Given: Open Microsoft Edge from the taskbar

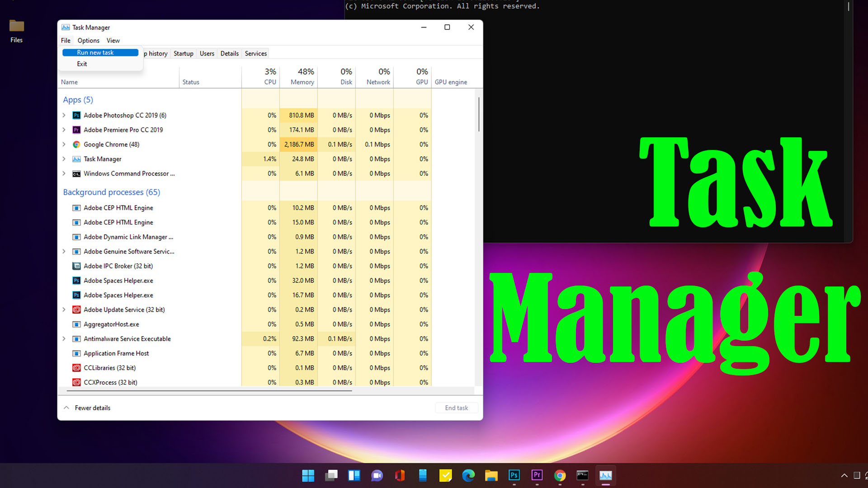Looking at the screenshot, I should [468, 475].
